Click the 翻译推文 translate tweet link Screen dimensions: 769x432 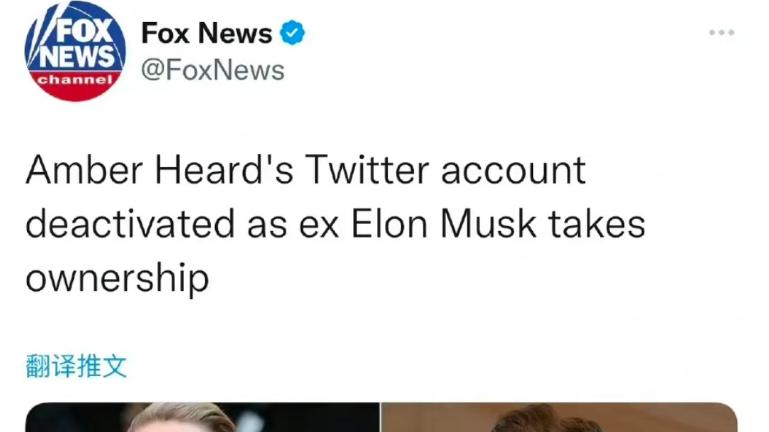pyautogui.click(x=76, y=365)
